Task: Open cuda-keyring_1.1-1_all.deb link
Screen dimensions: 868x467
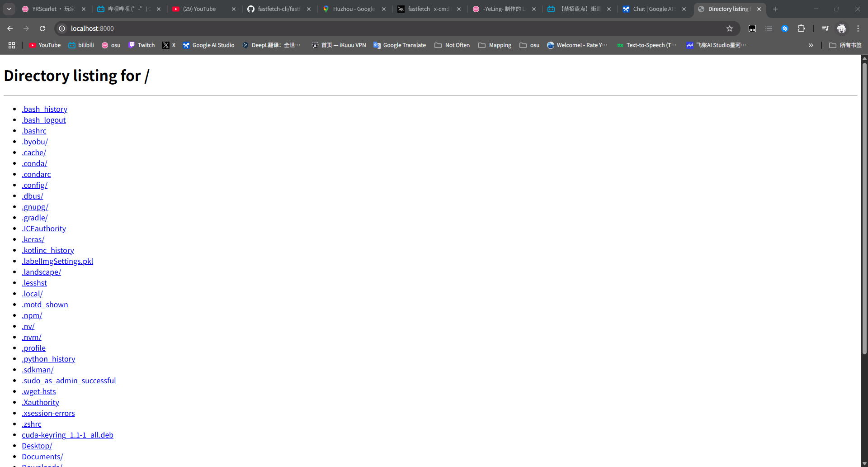Action: pyautogui.click(x=67, y=435)
